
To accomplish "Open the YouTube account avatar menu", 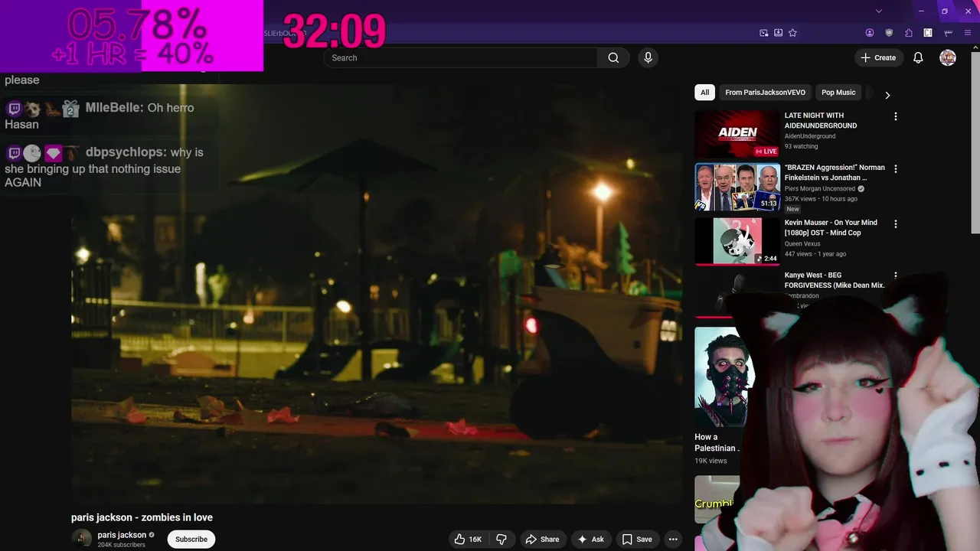I will (948, 57).
